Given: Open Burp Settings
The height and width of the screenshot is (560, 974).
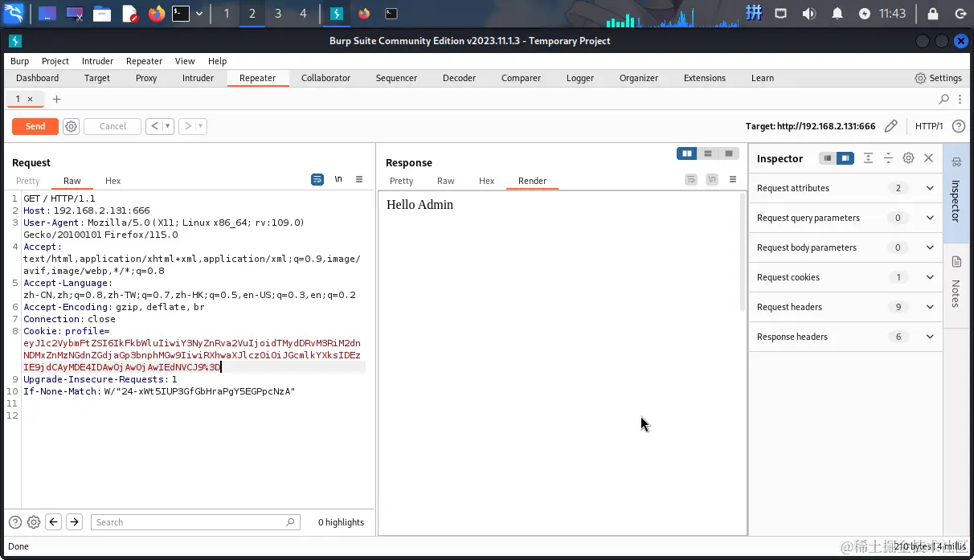Looking at the screenshot, I should [x=939, y=78].
